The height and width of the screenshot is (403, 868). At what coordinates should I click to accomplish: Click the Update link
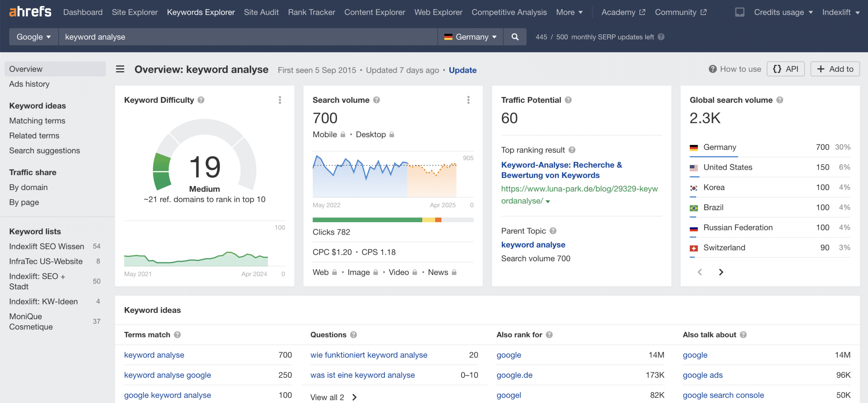tap(462, 70)
